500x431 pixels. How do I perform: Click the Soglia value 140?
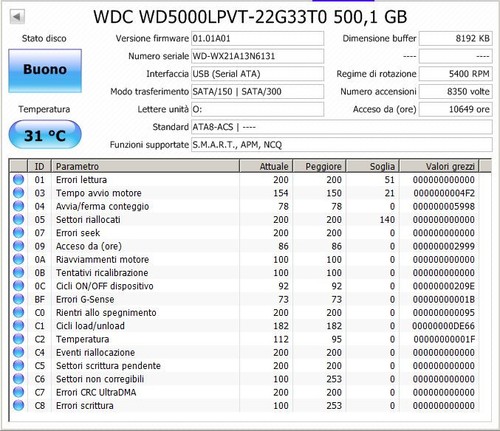(x=387, y=220)
